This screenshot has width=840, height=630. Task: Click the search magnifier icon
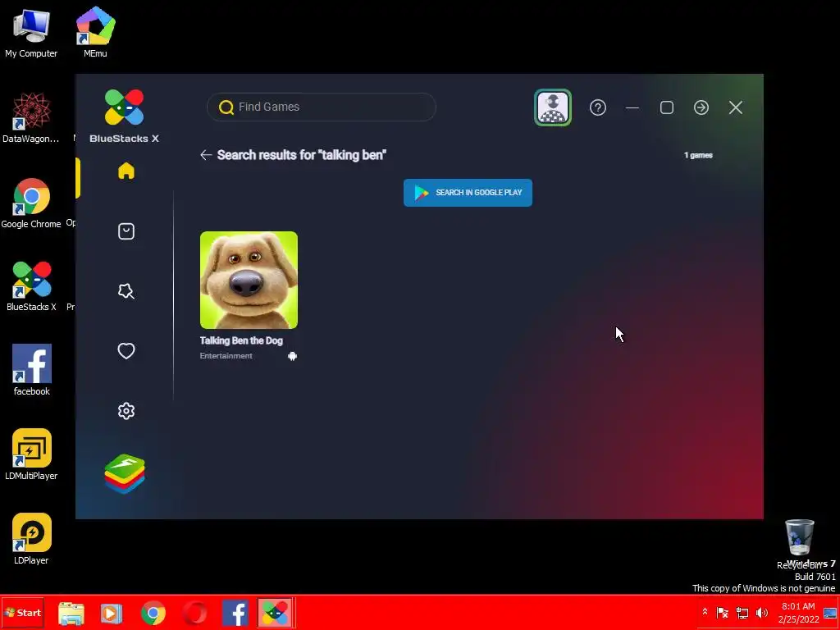click(226, 107)
